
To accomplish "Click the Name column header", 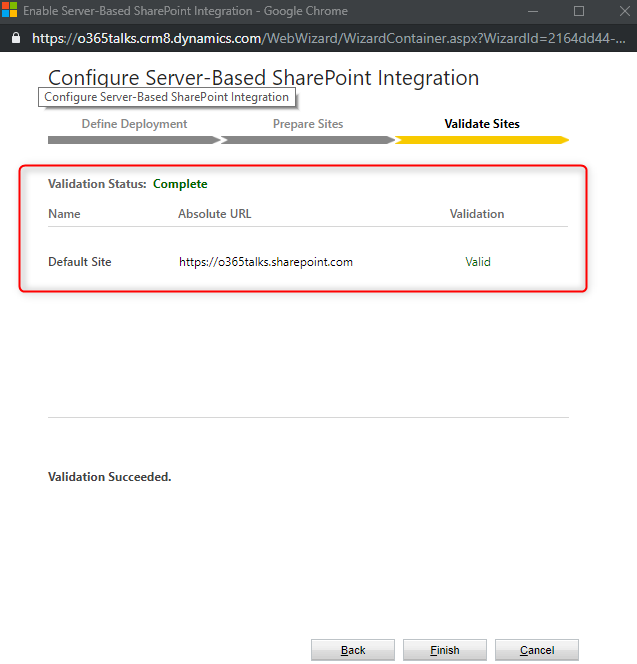I will [x=64, y=214].
